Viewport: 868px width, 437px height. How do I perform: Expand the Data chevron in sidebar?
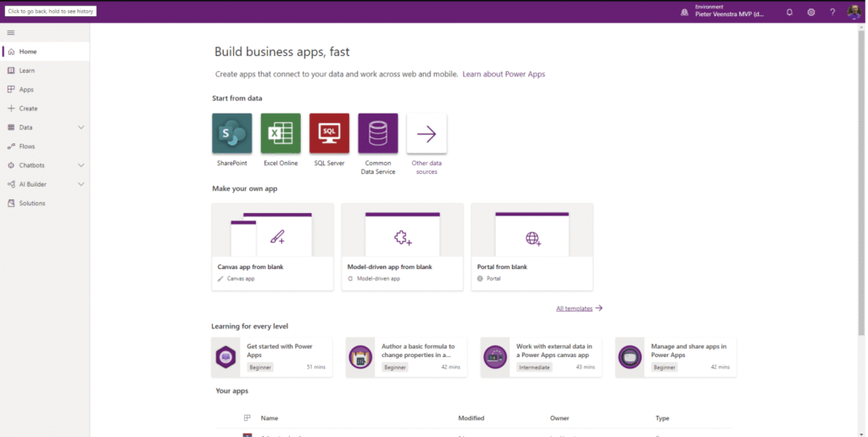81,127
